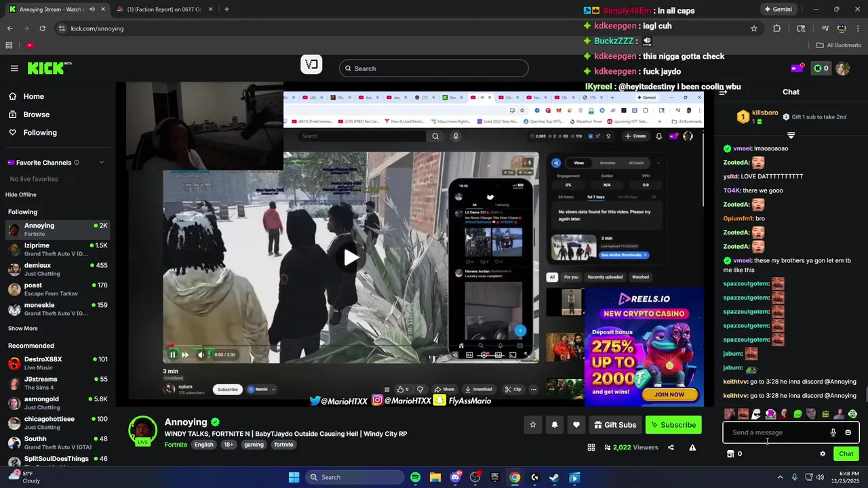868x488 pixels.
Task: Click the gaming tag
Action: pos(254,445)
